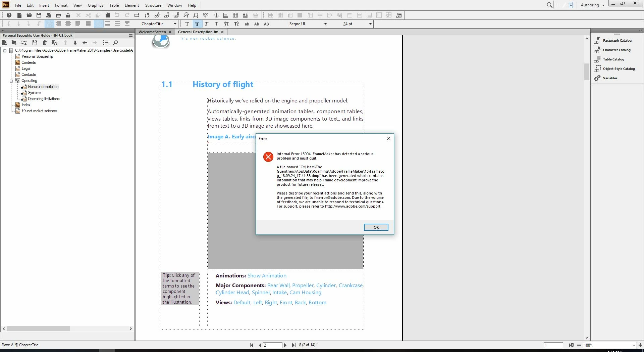Select Systems in the book tree

(35, 93)
